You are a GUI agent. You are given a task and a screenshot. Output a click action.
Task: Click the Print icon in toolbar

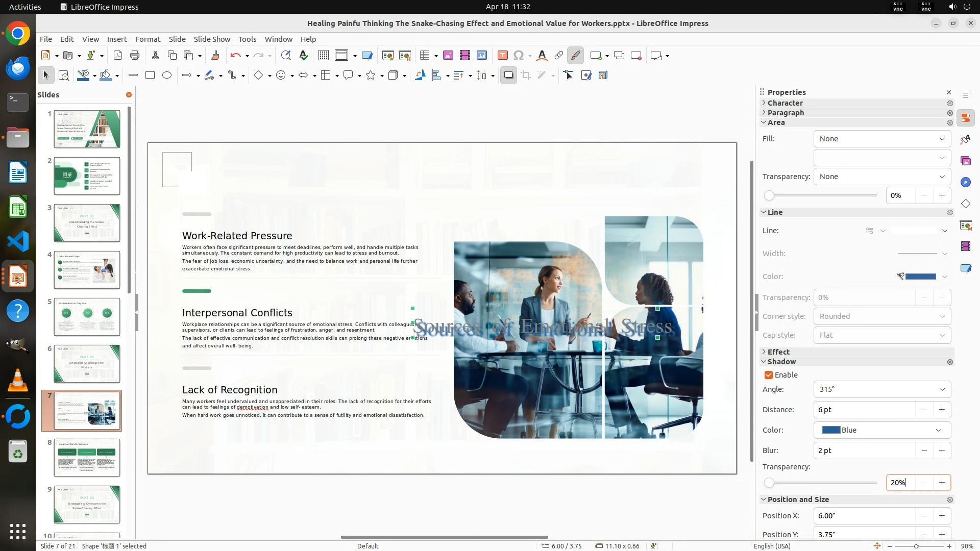click(135, 56)
